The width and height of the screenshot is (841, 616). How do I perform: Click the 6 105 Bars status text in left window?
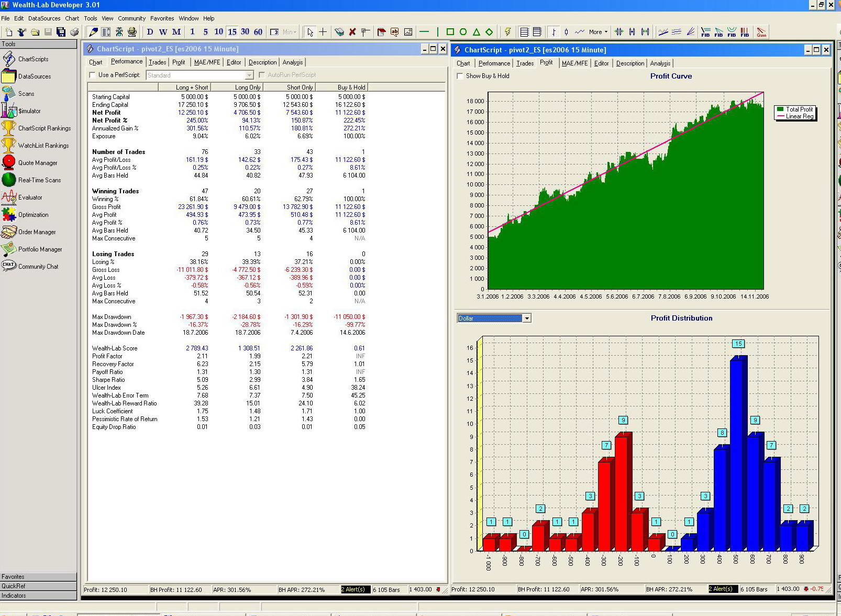tap(386, 590)
